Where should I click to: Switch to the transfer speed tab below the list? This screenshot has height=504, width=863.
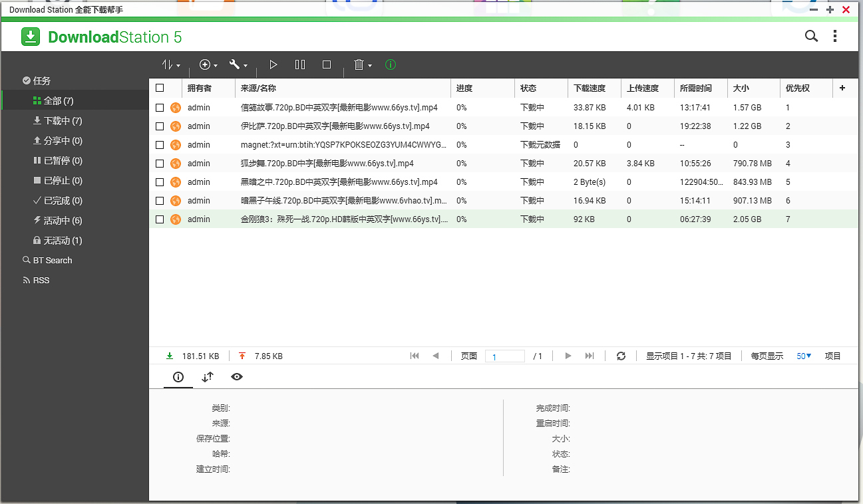[207, 377]
